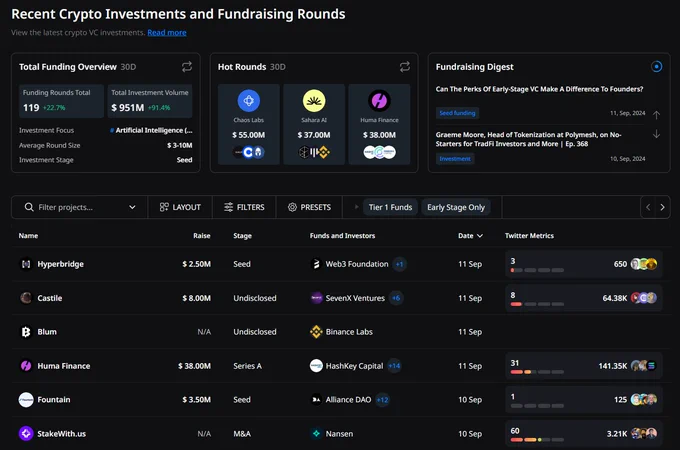Click the Web3 Foundation investor icon
The height and width of the screenshot is (450, 680).
(x=316, y=264)
